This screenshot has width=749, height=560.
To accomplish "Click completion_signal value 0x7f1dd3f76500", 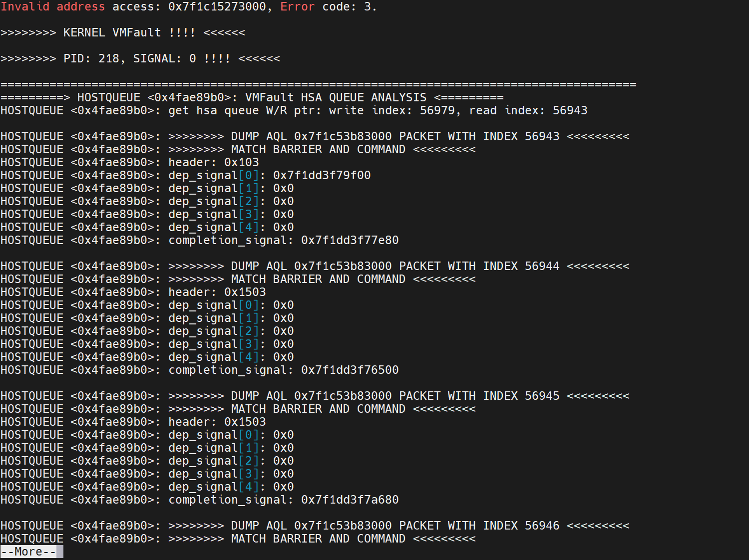I will point(350,370).
